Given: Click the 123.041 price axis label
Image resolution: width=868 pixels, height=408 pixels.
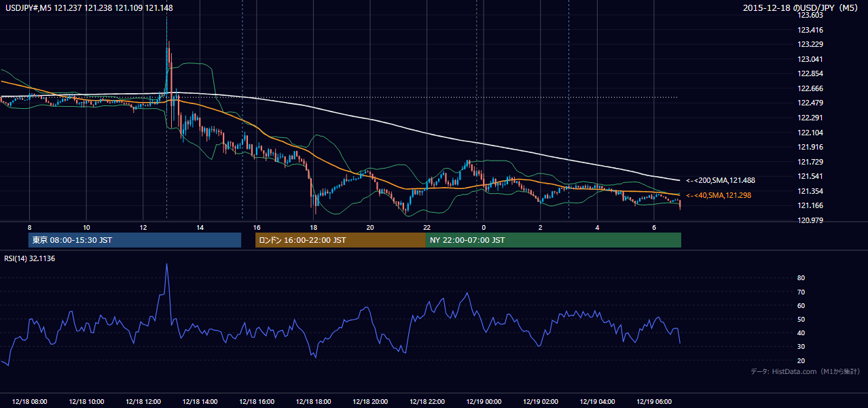Looking at the screenshot, I should pos(810,59).
